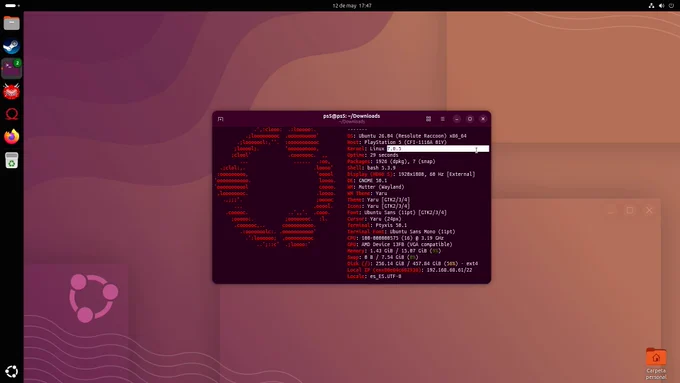This screenshot has width=680, height=383.
Task: Open the red spiky-monster app in the dock
Action: 12,92
